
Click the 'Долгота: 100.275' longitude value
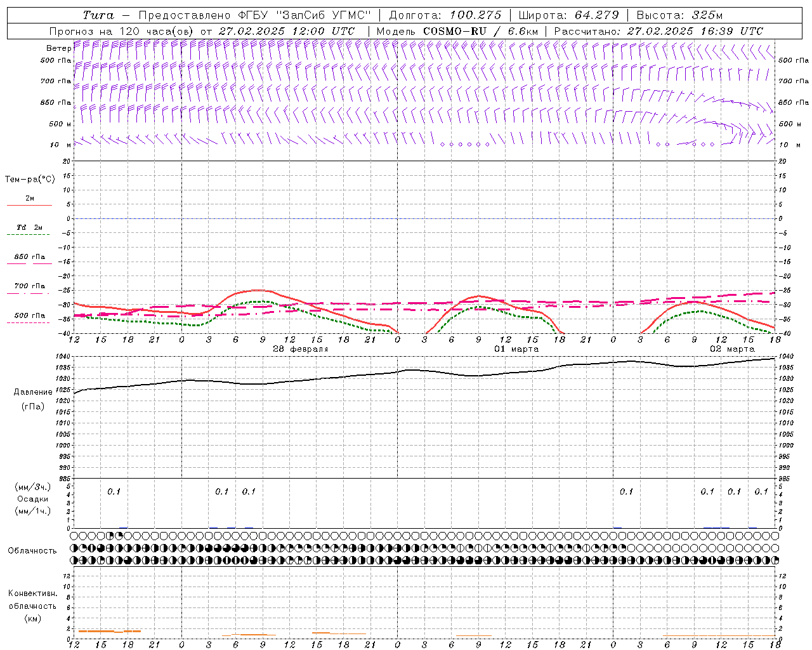[x=445, y=15]
